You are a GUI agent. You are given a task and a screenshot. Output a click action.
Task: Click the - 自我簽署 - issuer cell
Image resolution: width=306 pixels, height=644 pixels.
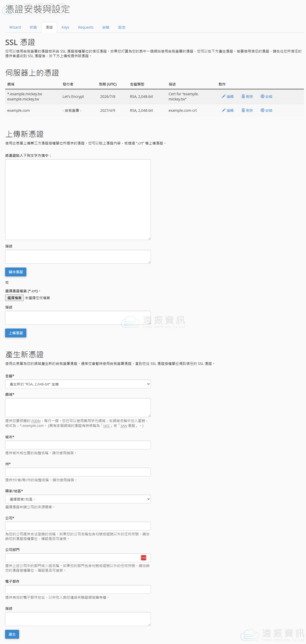[72, 110]
